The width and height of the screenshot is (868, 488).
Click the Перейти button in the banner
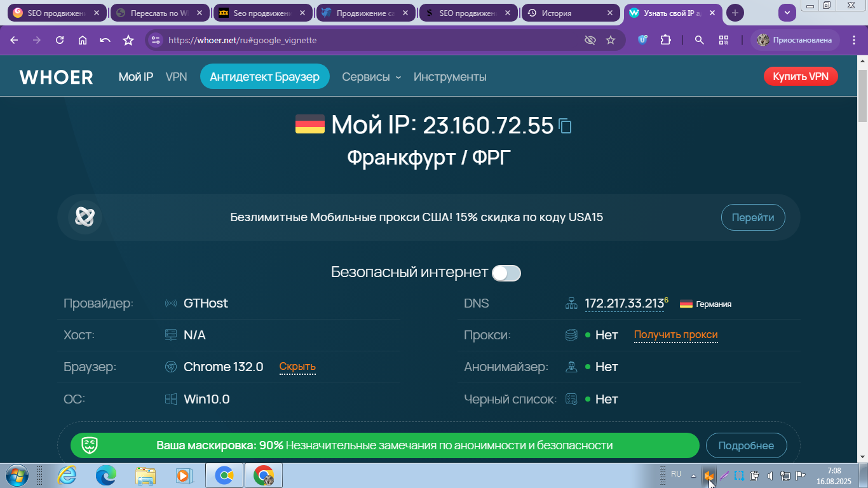pyautogui.click(x=753, y=217)
